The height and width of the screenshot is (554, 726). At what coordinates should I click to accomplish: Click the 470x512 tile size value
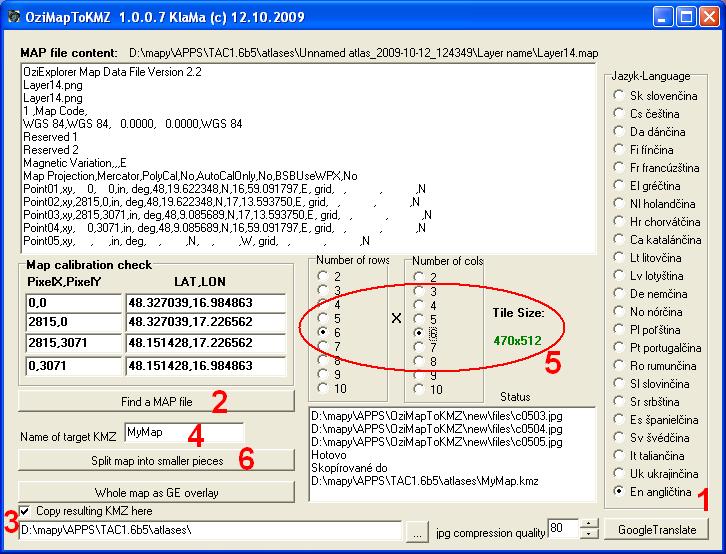click(517, 341)
